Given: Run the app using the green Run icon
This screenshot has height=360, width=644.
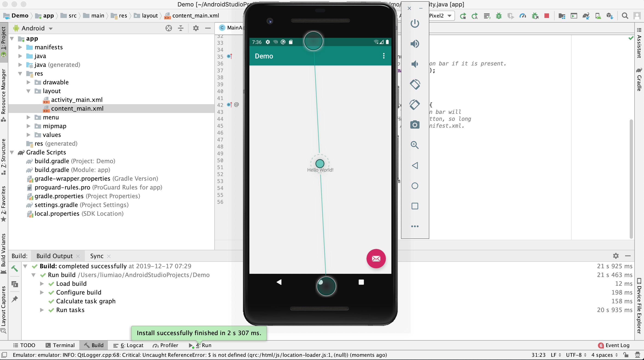Looking at the screenshot, I should (463, 16).
